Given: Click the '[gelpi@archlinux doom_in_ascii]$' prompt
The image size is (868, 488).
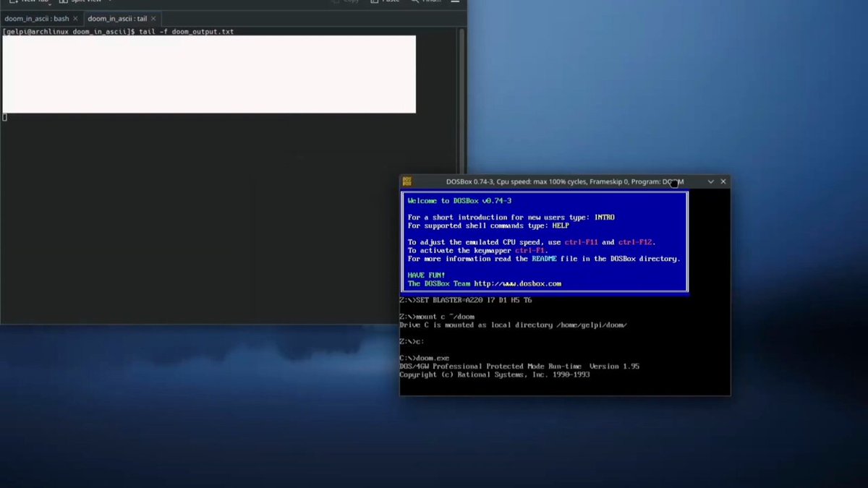Looking at the screenshot, I should click(x=69, y=32).
